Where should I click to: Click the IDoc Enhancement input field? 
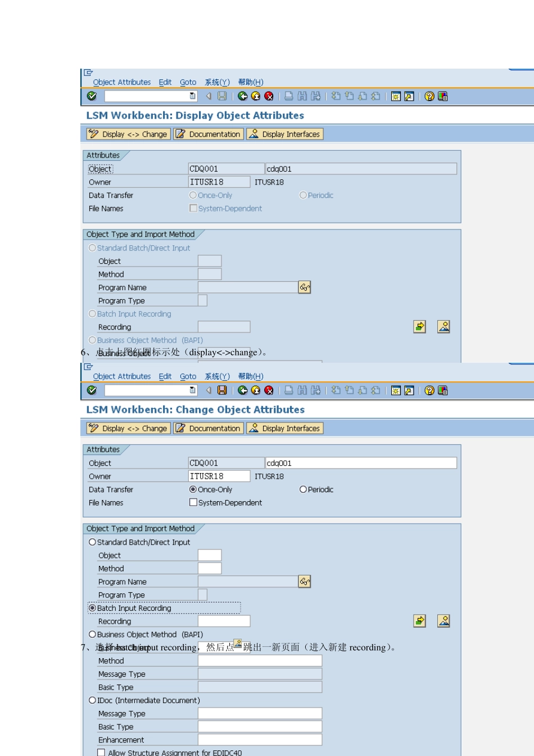(260, 740)
